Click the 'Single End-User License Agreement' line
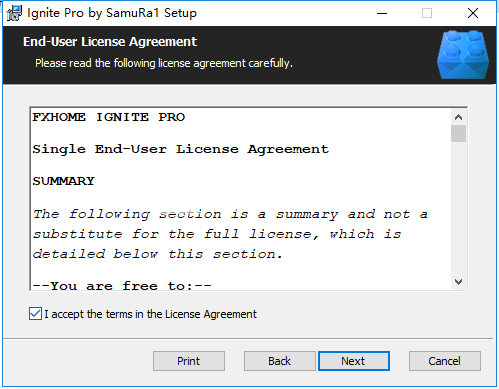Viewport: 499px width, 389px height. click(x=180, y=149)
